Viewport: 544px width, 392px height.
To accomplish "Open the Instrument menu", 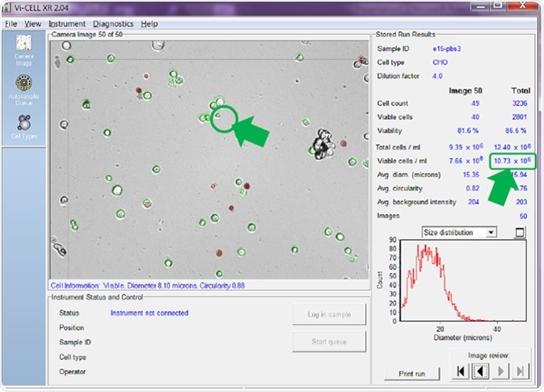I will coord(66,24).
